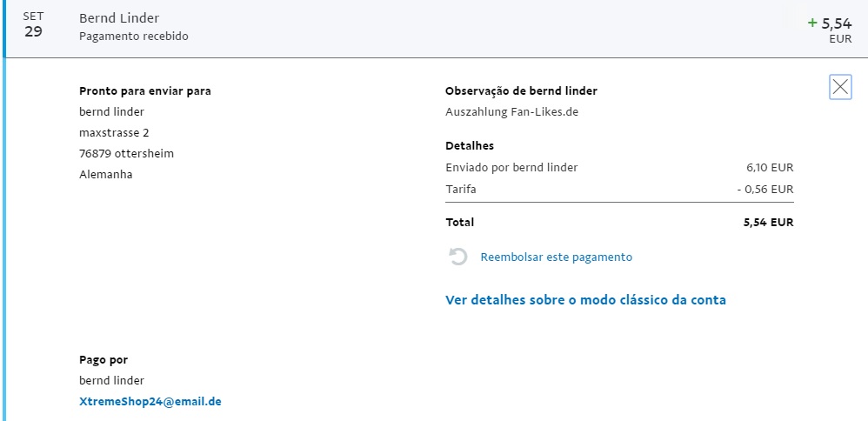
Task: Open Ver detalhes sobre o modo clássico link
Action: coord(585,300)
